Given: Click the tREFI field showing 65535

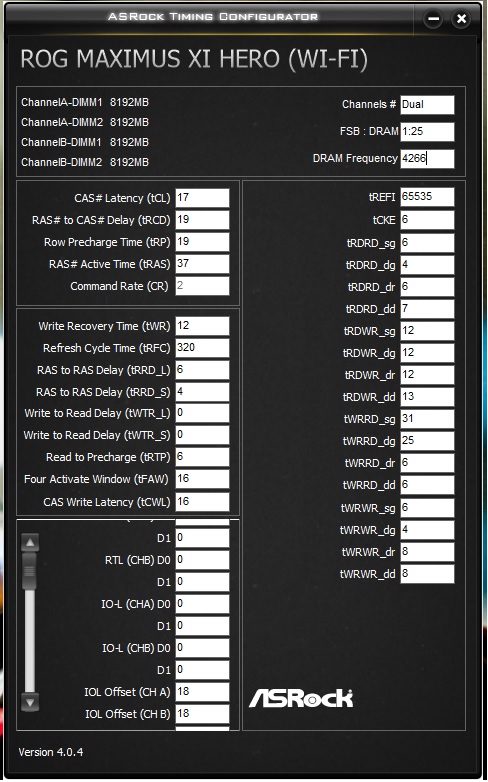Looking at the screenshot, I should click(427, 196).
